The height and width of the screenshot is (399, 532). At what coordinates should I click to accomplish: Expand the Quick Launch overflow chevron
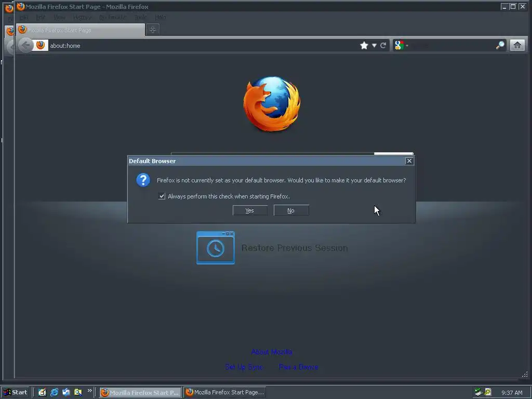(x=89, y=391)
